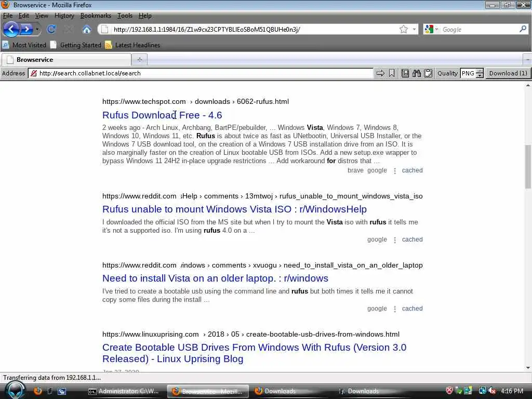
Task: Open the options dots for r/windows result
Action: point(395,309)
